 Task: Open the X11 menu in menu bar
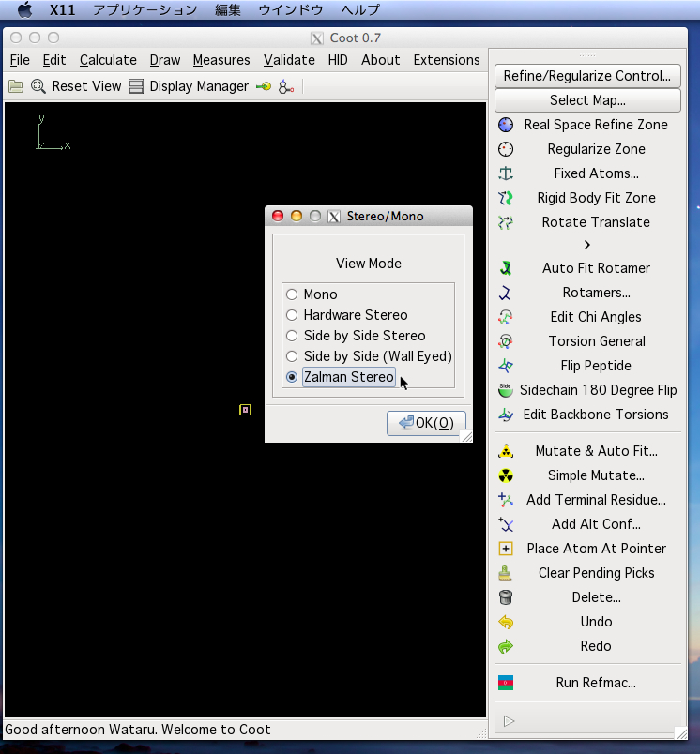pyautogui.click(x=63, y=9)
